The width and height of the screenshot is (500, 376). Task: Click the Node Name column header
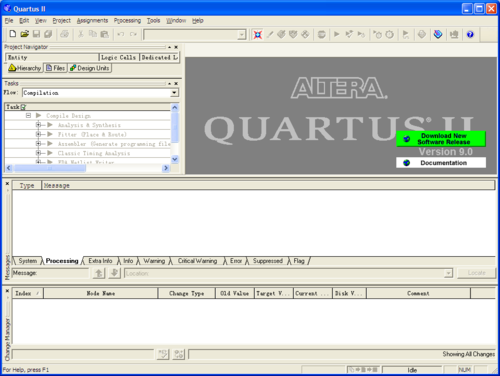pos(101,293)
